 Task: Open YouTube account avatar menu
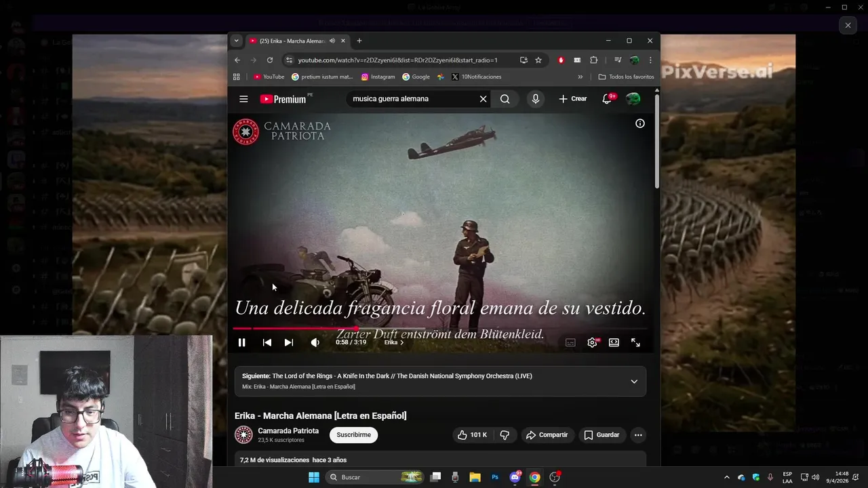click(x=633, y=99)
